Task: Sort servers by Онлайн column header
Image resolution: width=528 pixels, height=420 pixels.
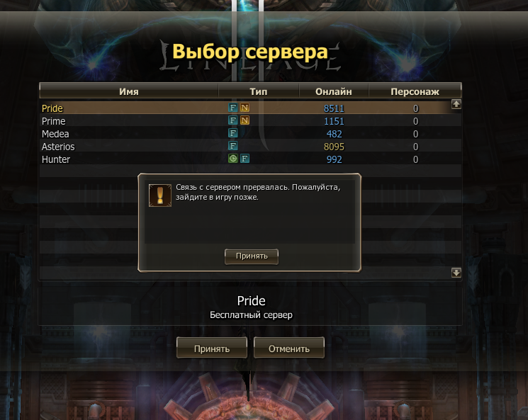Action: pos(334,91)
